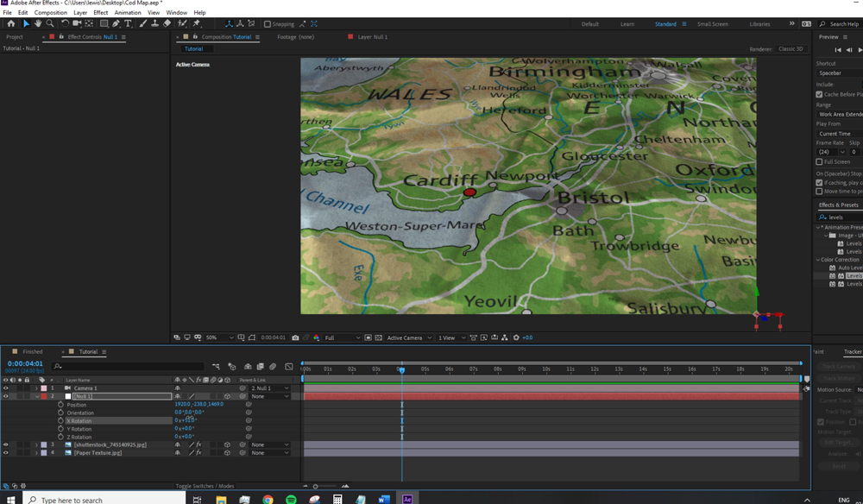Select the Eraser tool
The height and width of the screenshot is (504, 863).
click(x=167, y=23)
